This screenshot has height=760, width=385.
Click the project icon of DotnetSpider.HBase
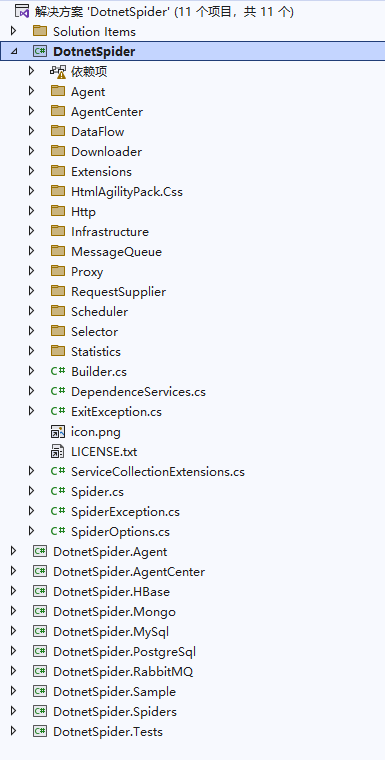(40, 591)
